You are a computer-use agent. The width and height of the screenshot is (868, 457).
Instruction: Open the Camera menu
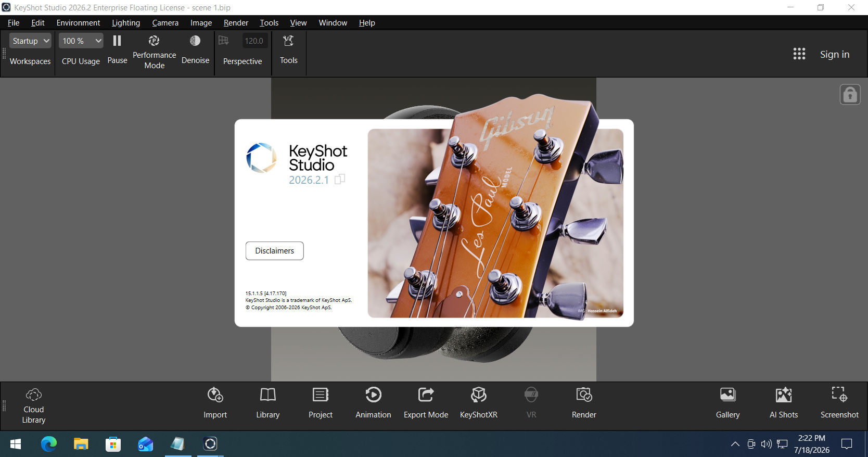click(x=165, y=23)
